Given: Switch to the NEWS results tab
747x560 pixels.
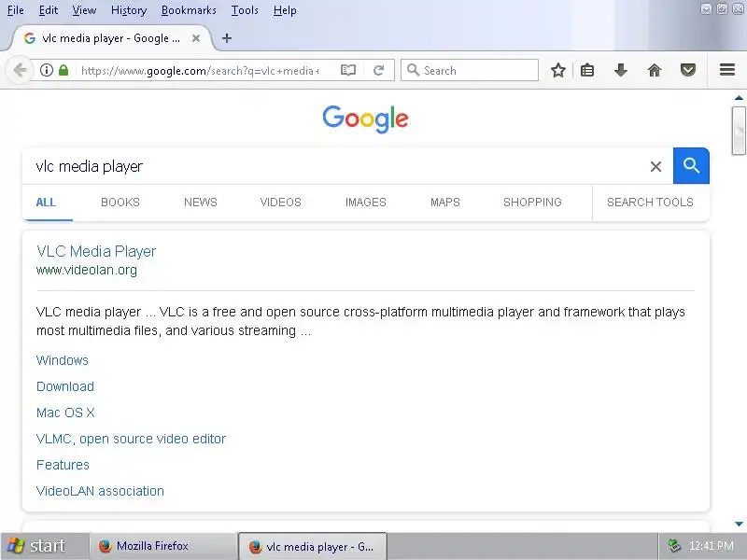Looking at the screenshot, I should [201, 203].
